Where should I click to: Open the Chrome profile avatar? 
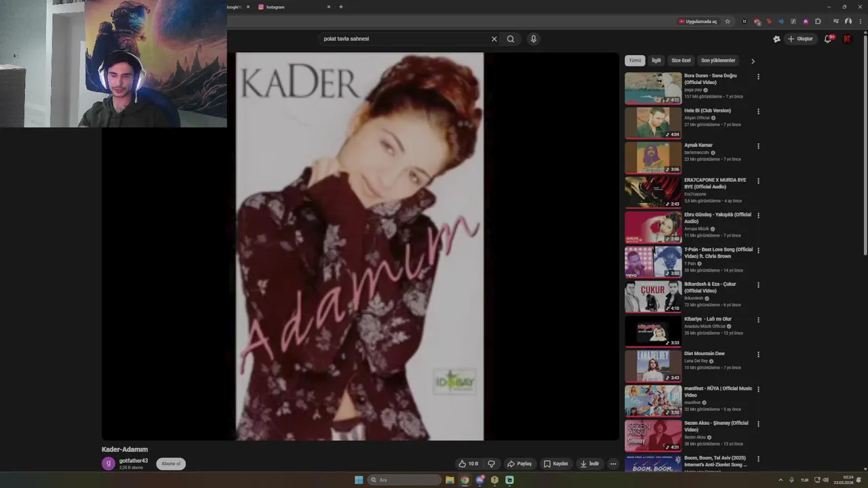[x=848, y=21]
